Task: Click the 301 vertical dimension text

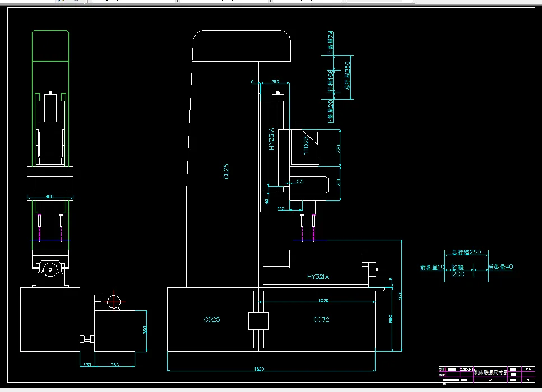Action: point(339,182)
